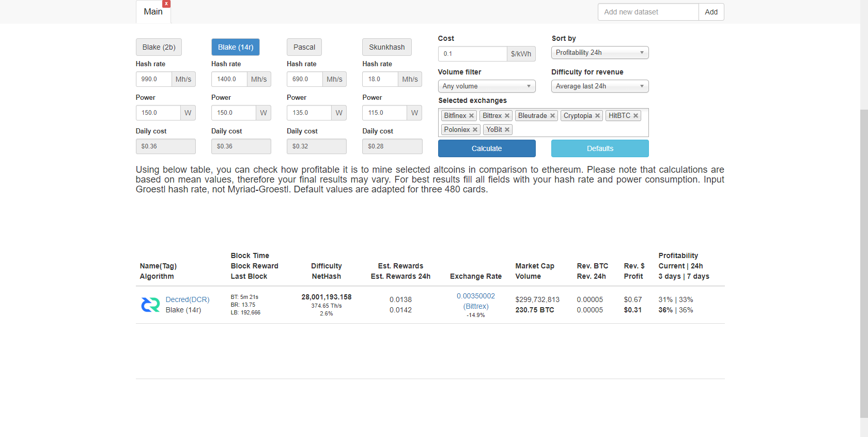This screenshot has width=868, height=437.
Task: Click the Decred coin logo icon
Action: coord(150,305)
